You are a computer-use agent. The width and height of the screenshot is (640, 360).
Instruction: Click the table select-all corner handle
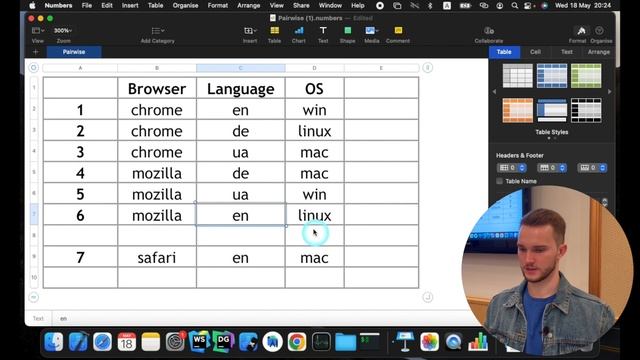[x=33, y=68]
